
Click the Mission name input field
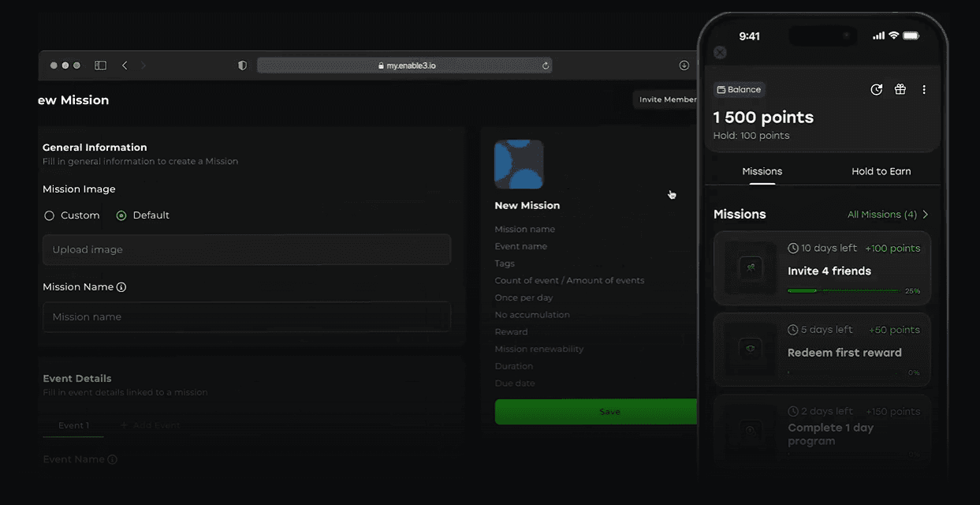pos(247,316)
